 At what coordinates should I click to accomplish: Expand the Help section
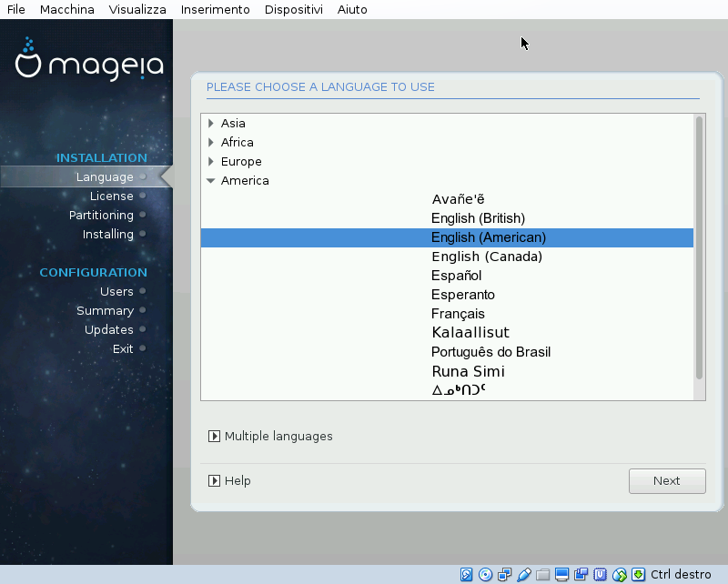[x=214, y=480]
